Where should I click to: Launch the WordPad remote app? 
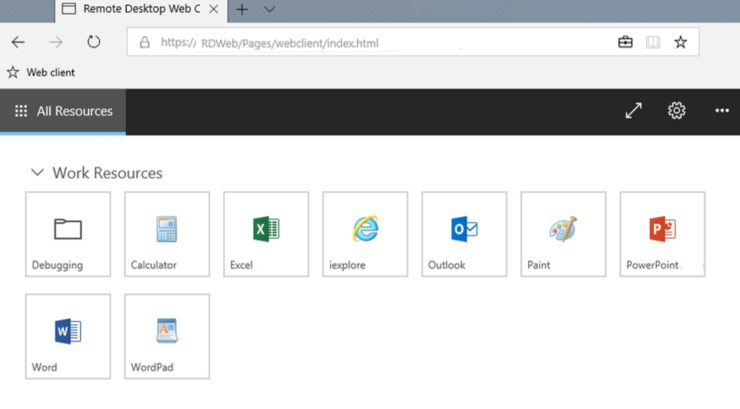[x=166, y=336]
